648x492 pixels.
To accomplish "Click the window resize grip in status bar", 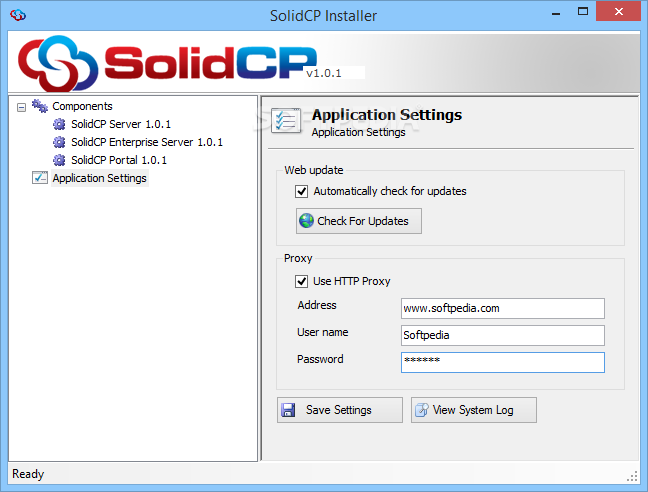I will [632, 477].
